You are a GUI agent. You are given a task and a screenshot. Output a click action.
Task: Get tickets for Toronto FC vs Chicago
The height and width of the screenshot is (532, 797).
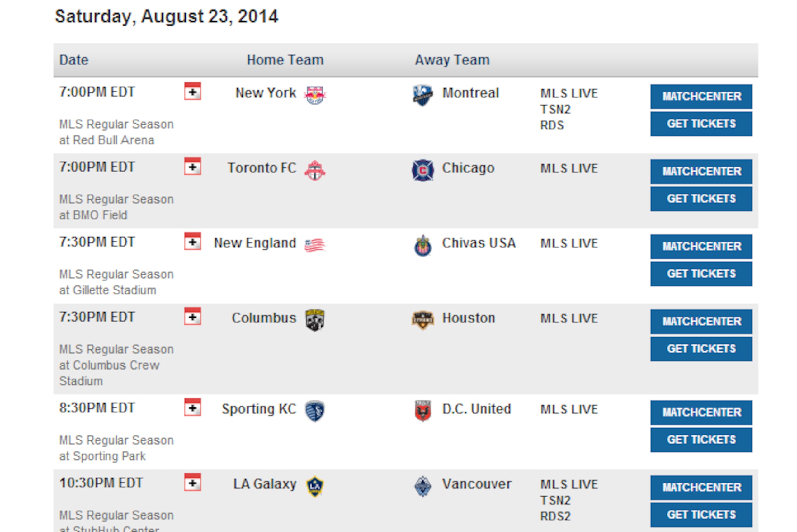tap(701, 199)
